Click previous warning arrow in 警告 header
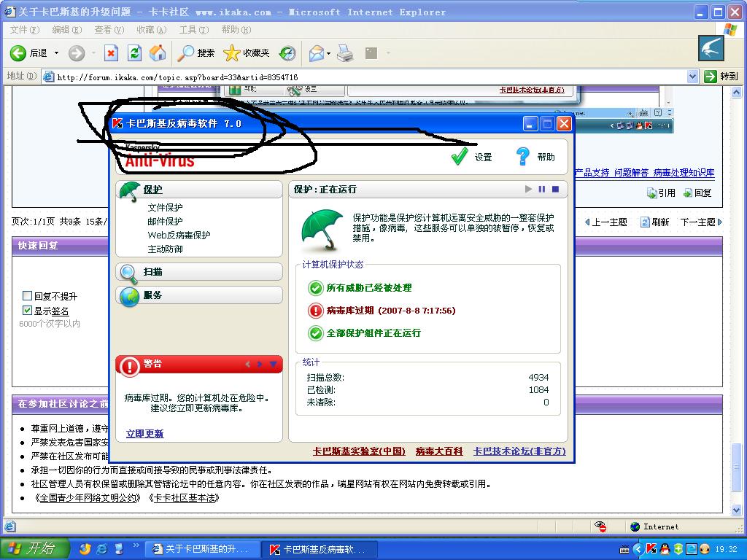Image resolution: width=747 pixels, height=560 pixels. 248,365
